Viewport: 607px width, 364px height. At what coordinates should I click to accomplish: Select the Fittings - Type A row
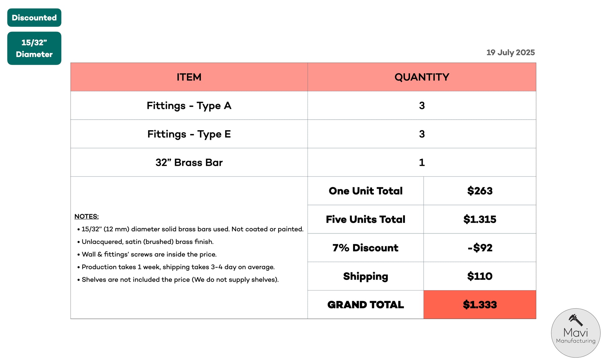pos(303,105)
